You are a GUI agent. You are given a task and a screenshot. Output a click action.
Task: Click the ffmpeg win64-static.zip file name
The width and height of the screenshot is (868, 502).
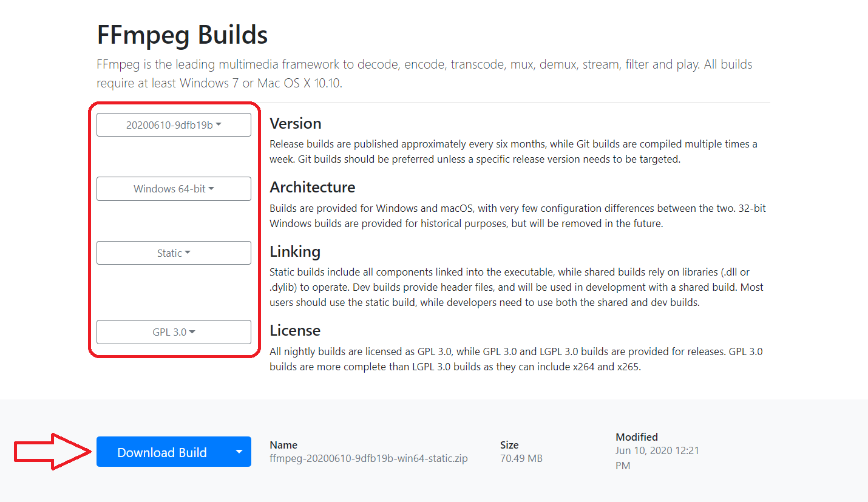coord(368,458)
